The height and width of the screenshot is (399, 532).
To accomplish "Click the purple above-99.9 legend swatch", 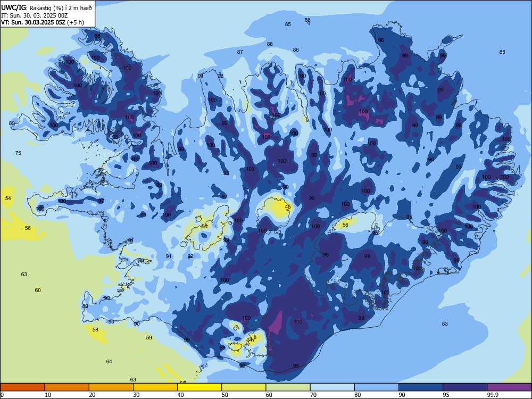I will pos(509,387).
